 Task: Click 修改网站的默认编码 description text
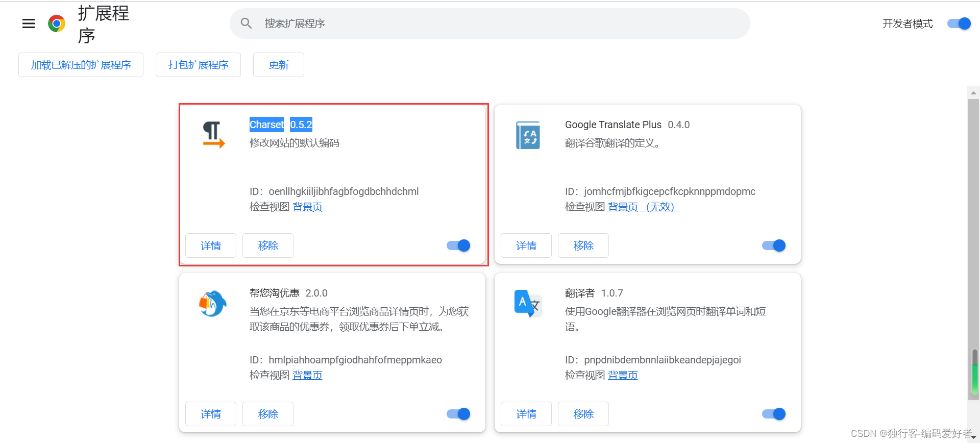coord(295,143)
